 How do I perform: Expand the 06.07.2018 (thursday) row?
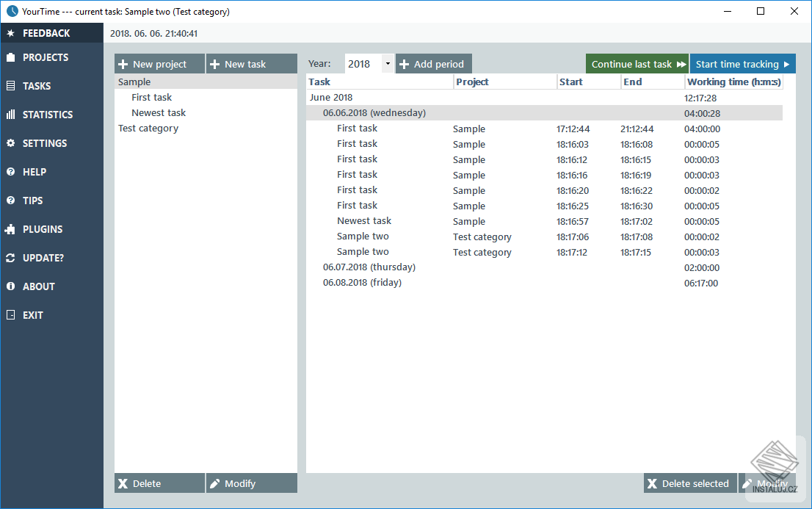[x=544, y=267]
